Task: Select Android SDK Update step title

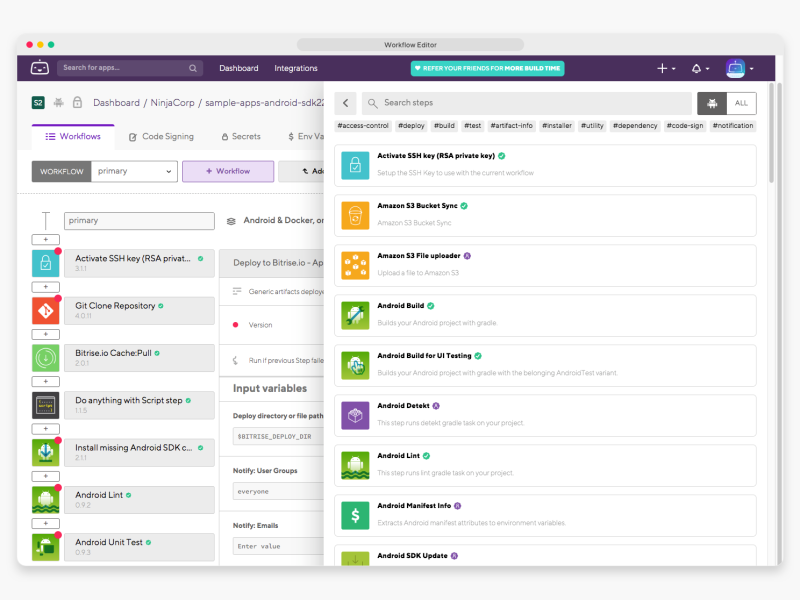Action: 412,556
